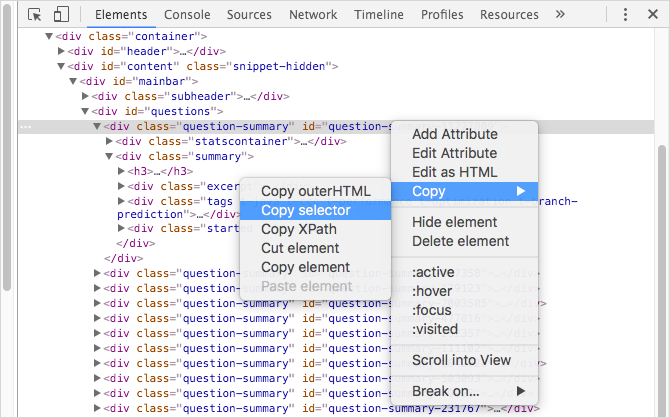
Task: Switch to the Console tab
Action: coord(187,15)
